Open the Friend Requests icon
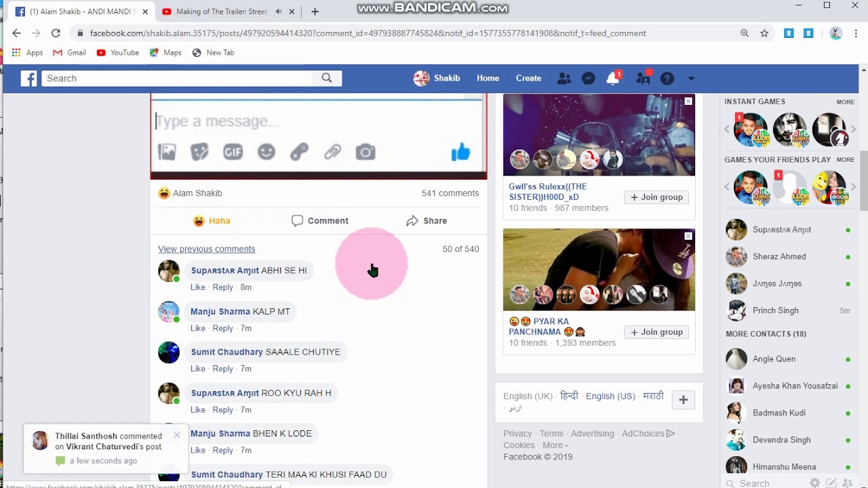Image resolution: width=868 pixels, height=488 pixels. click(564, 79)
